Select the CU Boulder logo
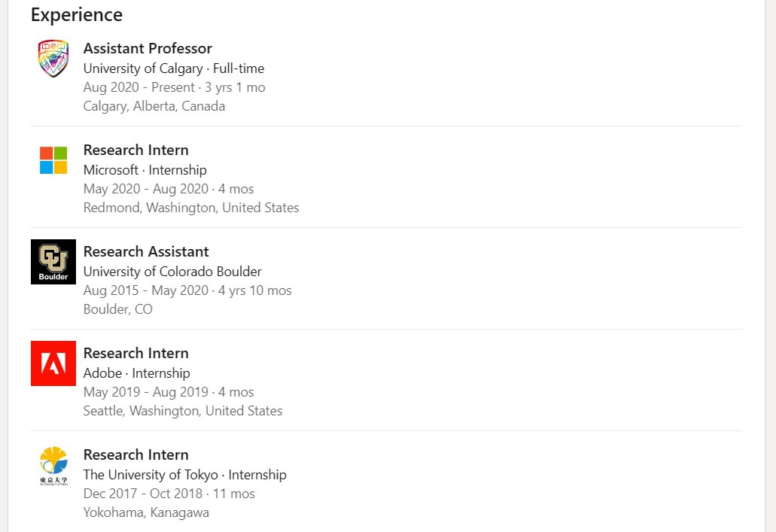Viewport: 776px width, 532px height. pyautogui.click(x=53, y=262)
